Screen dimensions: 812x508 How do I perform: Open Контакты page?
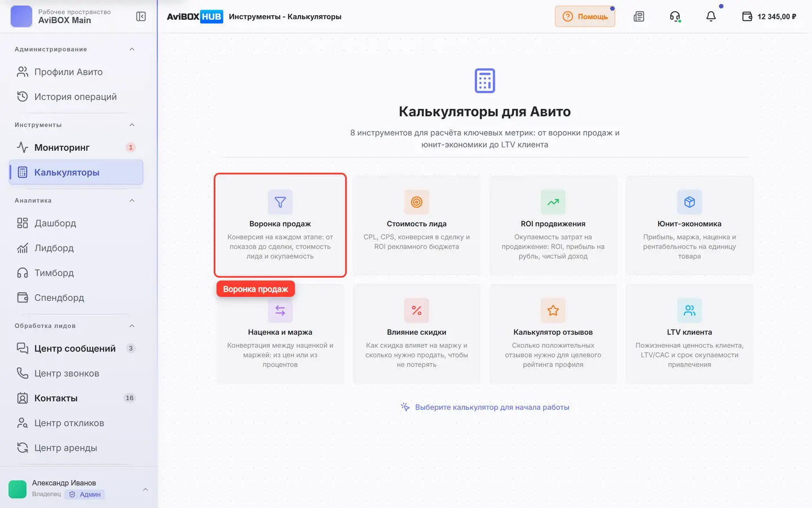(x=76, y=398)
